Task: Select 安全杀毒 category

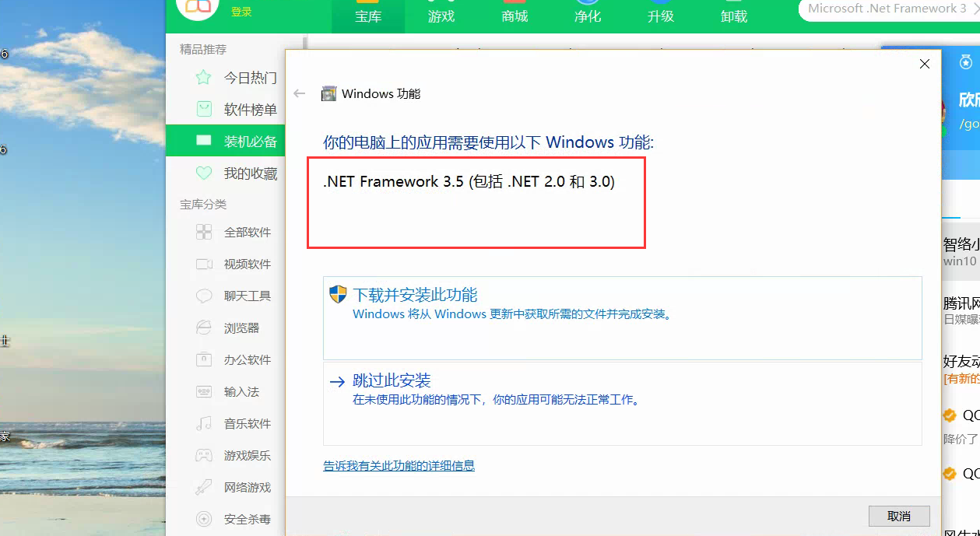Action: pyautogui.click(x=248, y=519)
